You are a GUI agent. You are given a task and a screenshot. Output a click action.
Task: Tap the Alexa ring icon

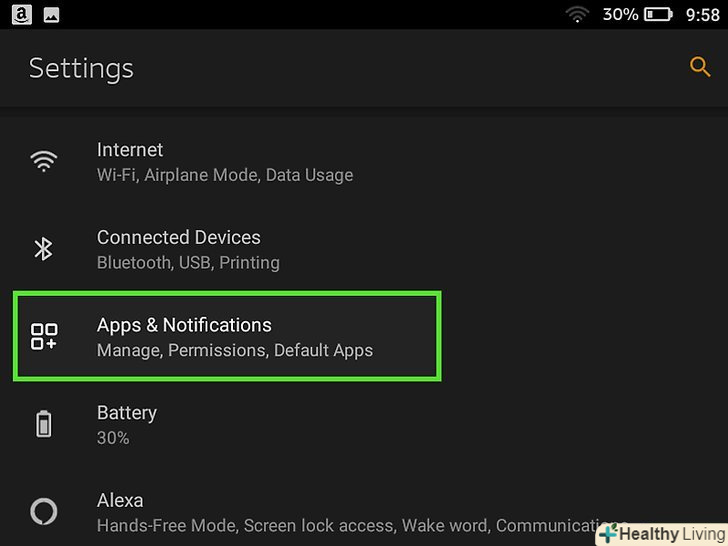[44, 512]
